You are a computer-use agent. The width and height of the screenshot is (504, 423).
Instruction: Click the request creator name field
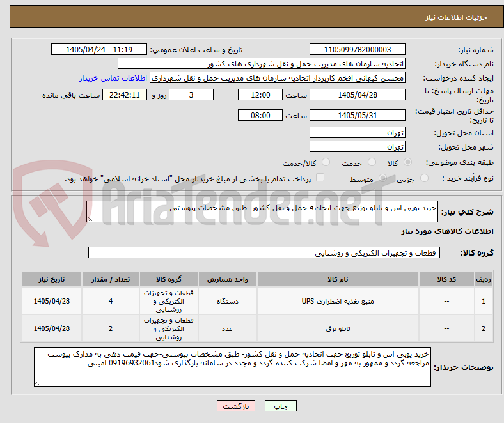click(278, 78)
